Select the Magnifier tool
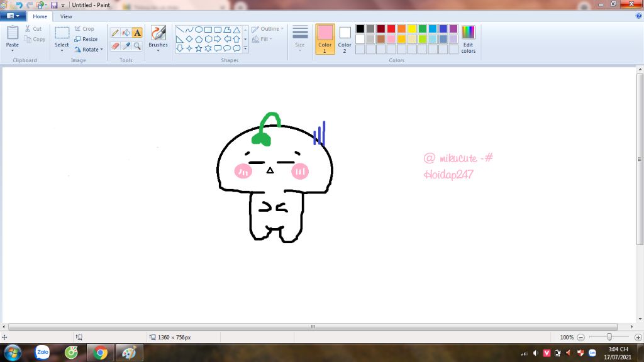 click(137, 46)
